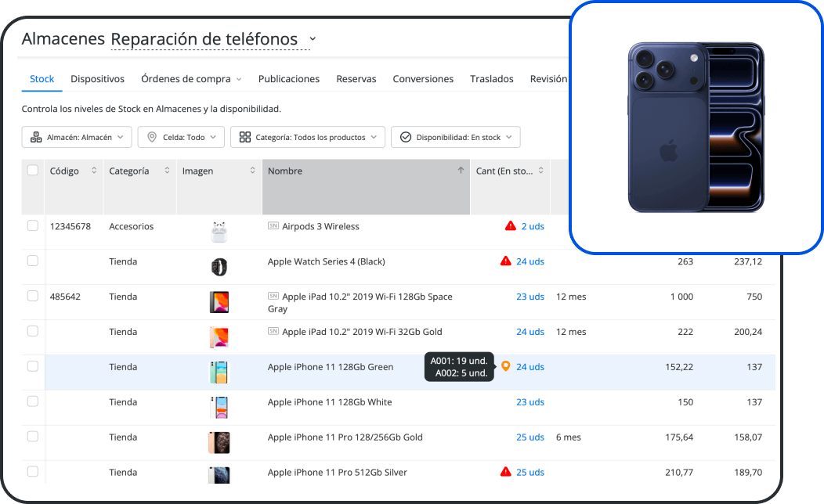This screenshot has width=824, height=504.
Task: Open the Almacén: Almacén filter dropdown
Action: 77,137
